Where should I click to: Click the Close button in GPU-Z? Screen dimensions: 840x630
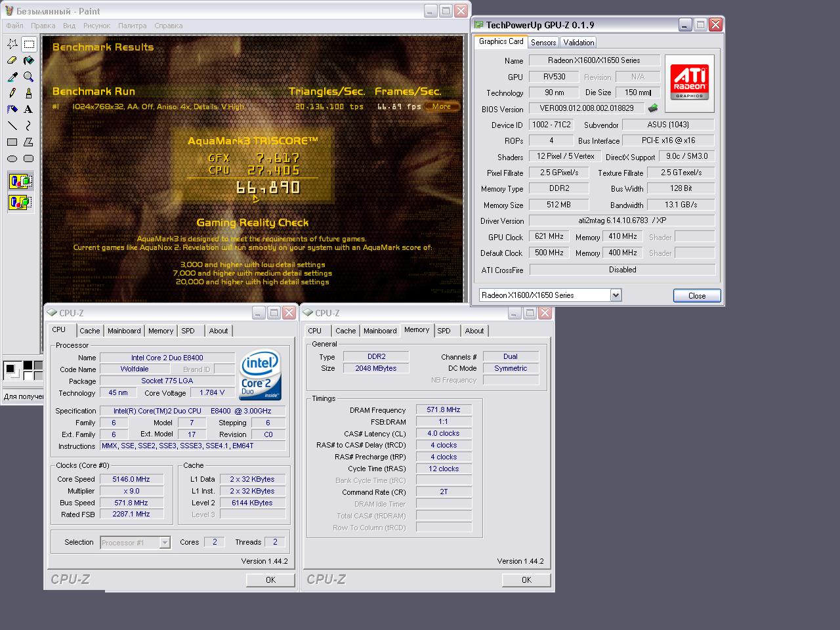click(x=697, y=295)
